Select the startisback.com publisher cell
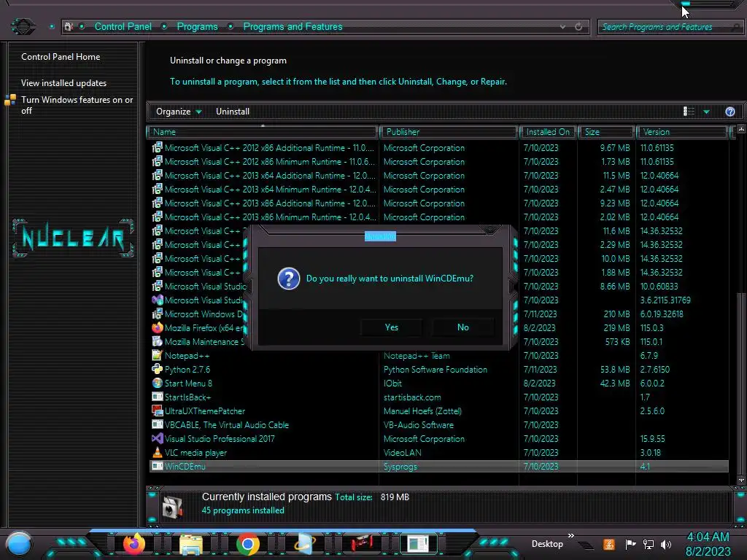The image size is (747, 560). [412, 397]
